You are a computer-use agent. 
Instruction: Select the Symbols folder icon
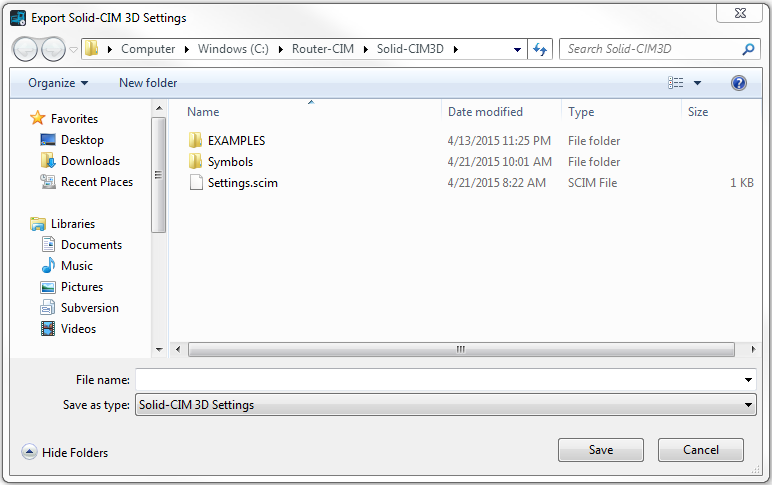click(x=196, y=162)
